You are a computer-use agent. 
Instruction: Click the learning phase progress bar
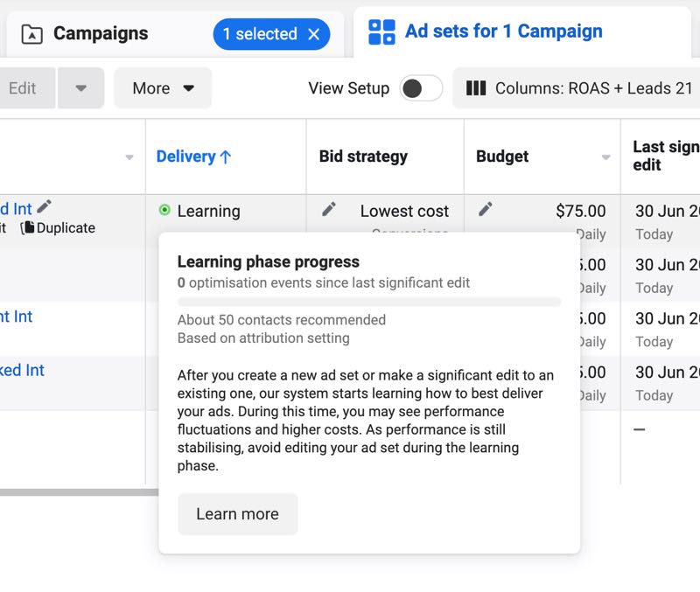[367, 301]
